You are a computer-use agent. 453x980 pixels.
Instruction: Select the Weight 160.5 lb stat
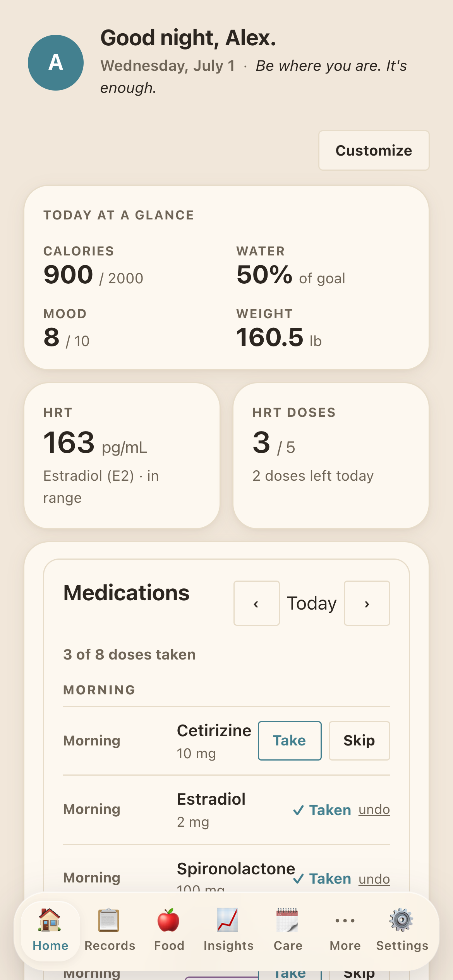(x=279, y=328)
